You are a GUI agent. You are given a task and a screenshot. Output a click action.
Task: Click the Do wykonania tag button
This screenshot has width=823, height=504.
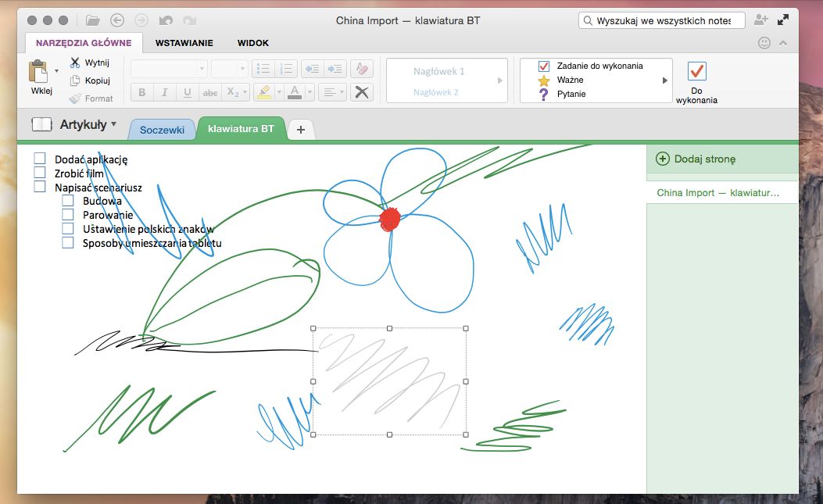click(696, 82)
